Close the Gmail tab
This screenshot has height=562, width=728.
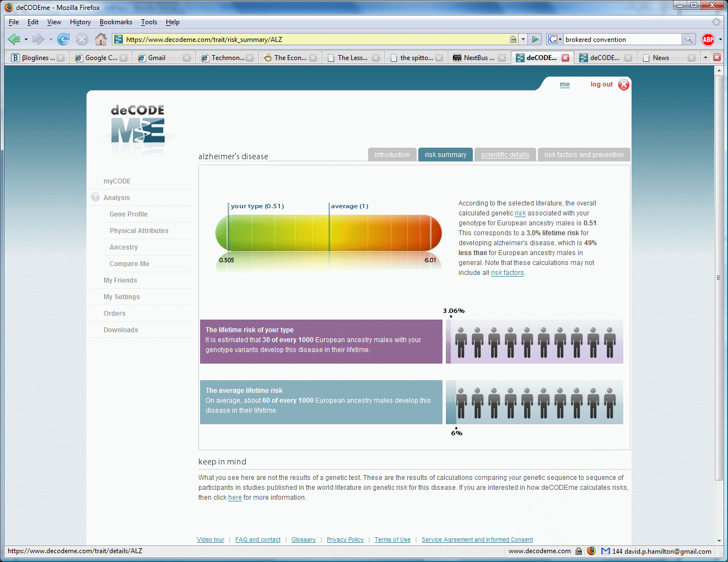click(187, 58)
